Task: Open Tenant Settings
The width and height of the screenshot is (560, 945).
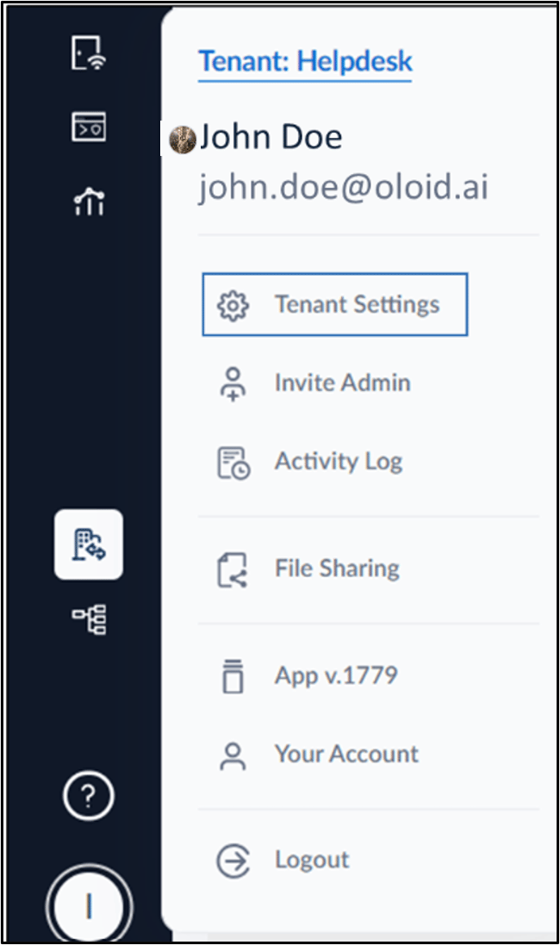Action: click(334, 304)
